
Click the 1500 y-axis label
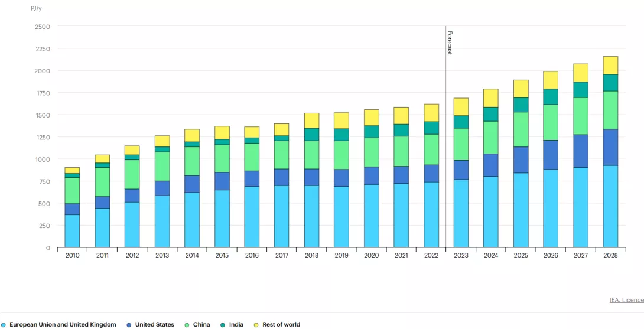pos(43,115)
